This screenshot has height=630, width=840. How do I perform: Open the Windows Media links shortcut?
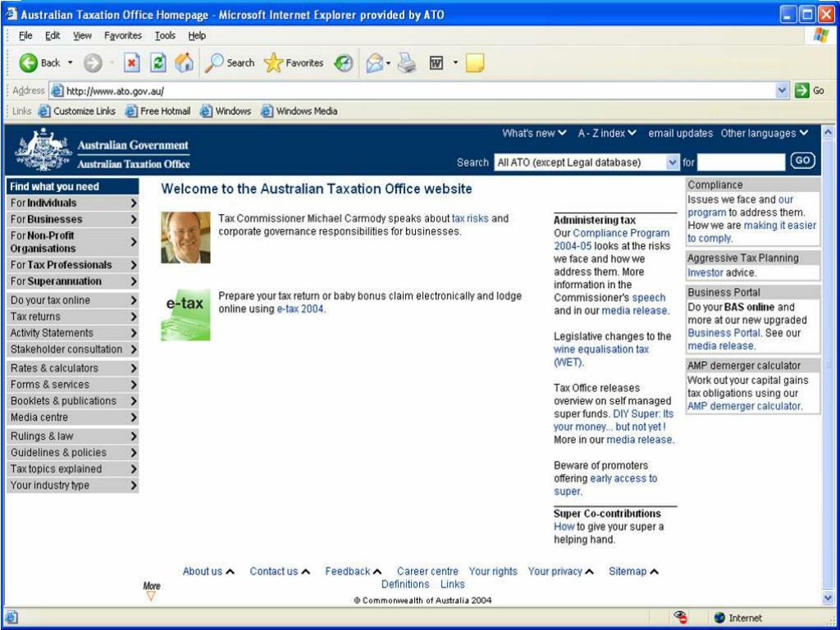coord(299,111)
